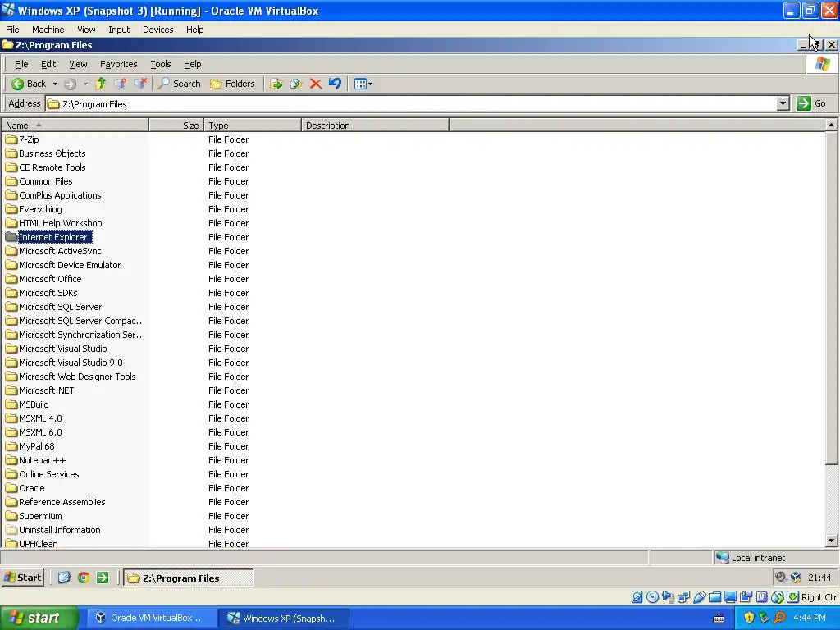
Task: Click the host safely remove hardware tray icon
Action: tap(764, 618)
